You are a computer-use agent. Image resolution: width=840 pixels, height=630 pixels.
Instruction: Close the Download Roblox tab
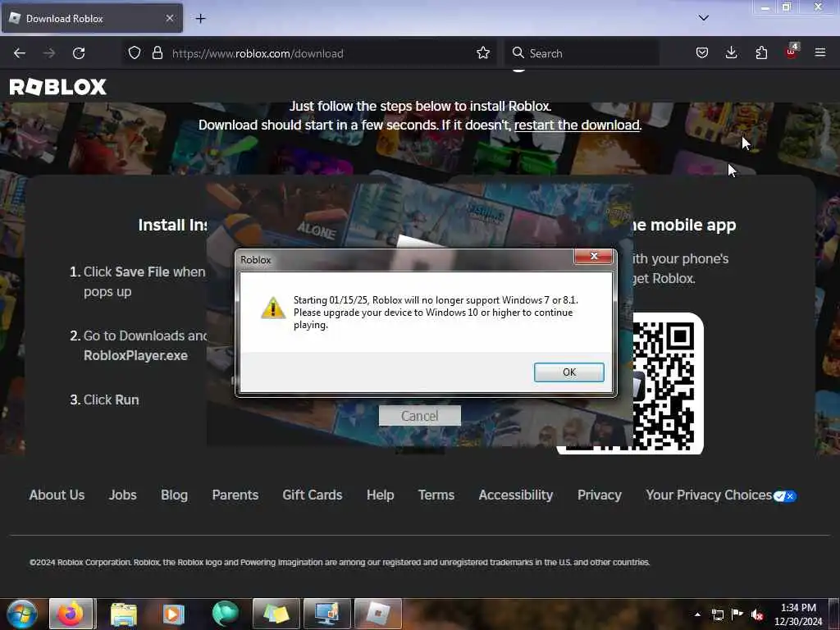click(170, 18)
